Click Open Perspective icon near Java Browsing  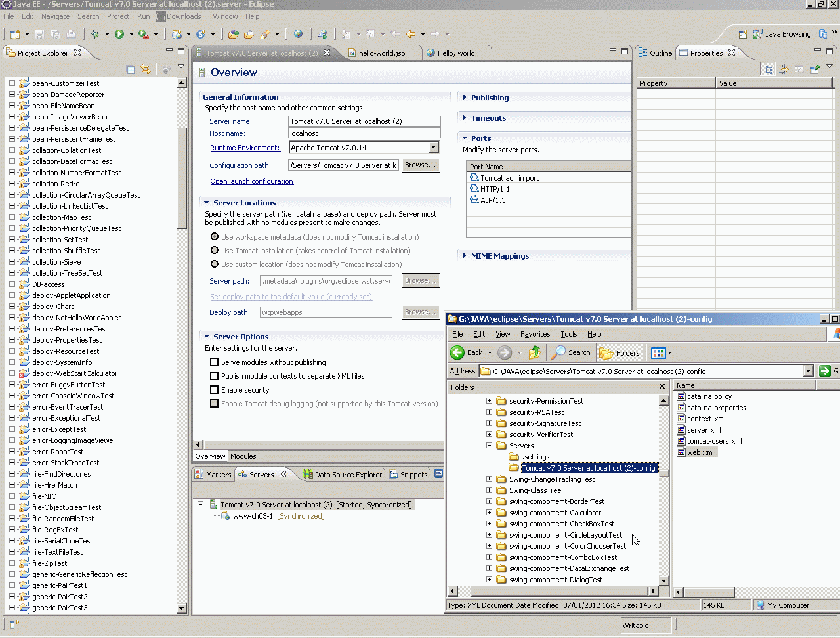[742, 34]
